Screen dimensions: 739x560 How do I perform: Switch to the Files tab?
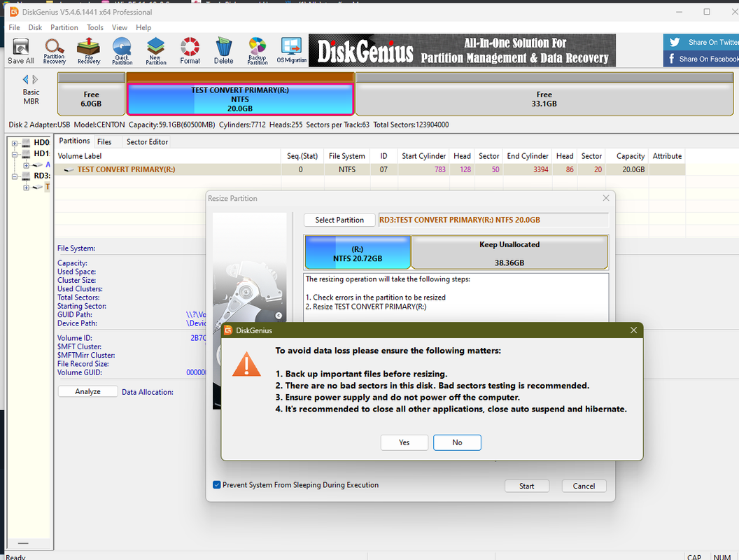click(104, 142)
